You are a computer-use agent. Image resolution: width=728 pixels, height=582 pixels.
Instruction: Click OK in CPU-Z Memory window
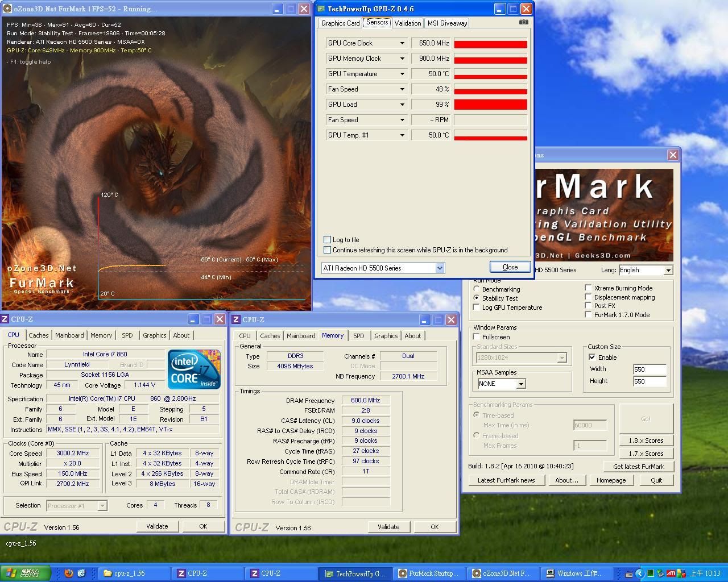tap(435, 527)
